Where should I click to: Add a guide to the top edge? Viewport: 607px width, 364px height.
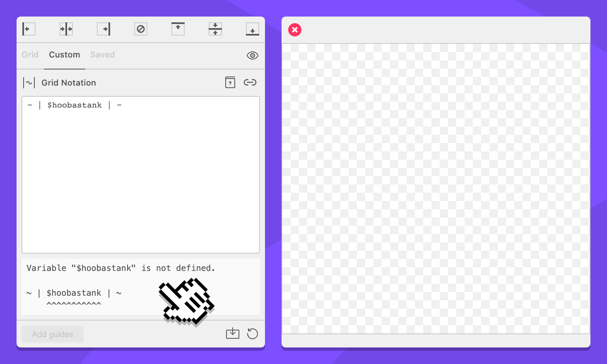click(x=178, y=29)
